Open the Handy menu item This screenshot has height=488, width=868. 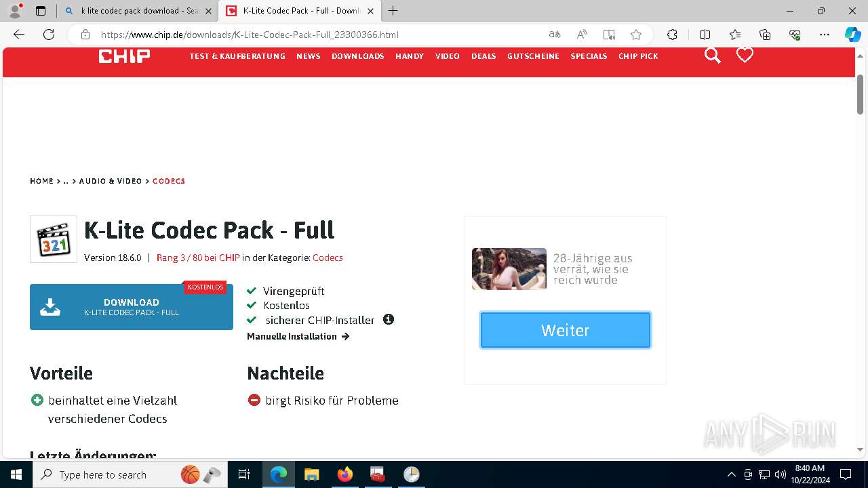click(410, 56)
